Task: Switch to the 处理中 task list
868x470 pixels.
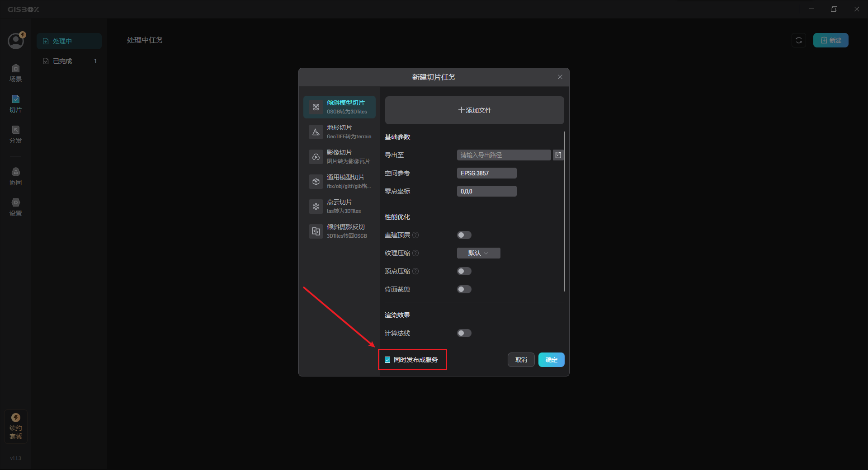Action: [69, 41]
